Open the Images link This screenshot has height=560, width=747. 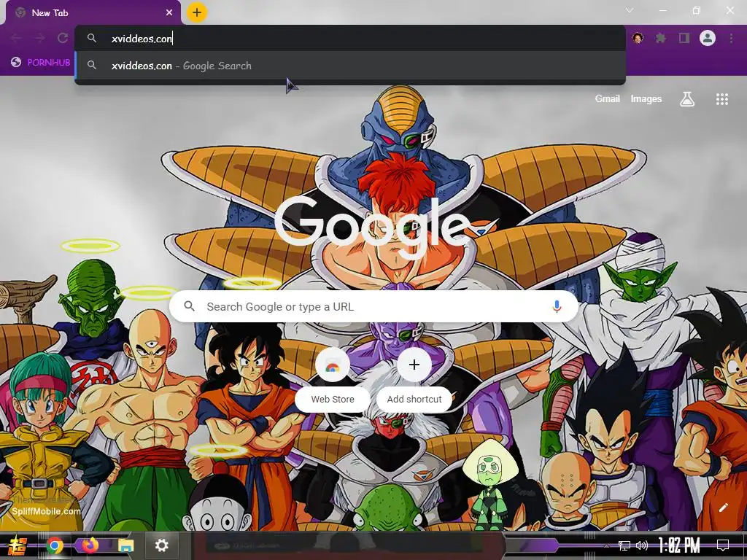click(646, 98)
